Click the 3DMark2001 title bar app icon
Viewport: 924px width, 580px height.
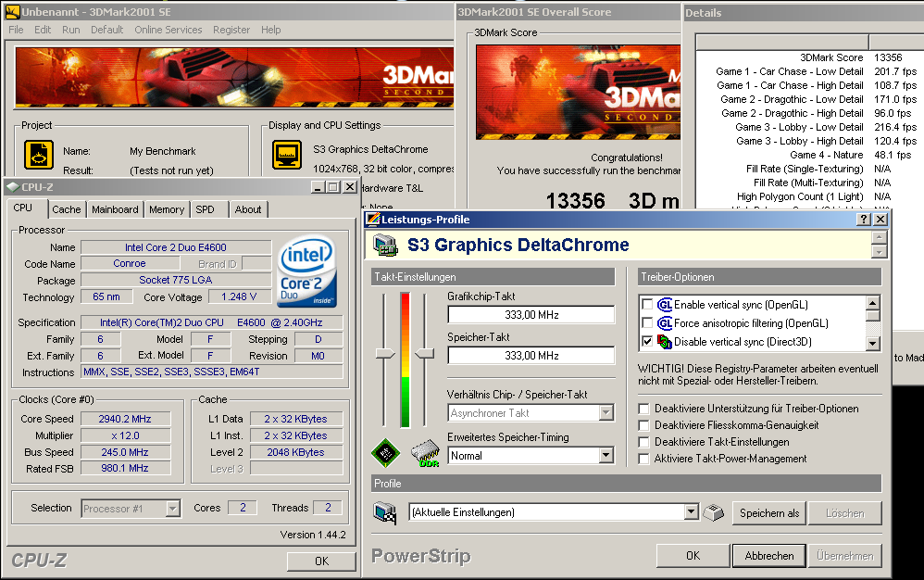(x=11, y=11)
